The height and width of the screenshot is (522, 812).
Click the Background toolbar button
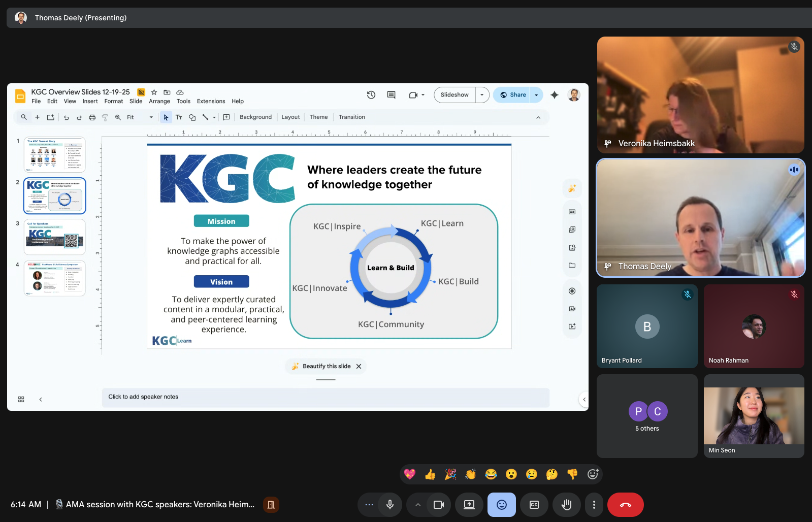tap(255, 117)
